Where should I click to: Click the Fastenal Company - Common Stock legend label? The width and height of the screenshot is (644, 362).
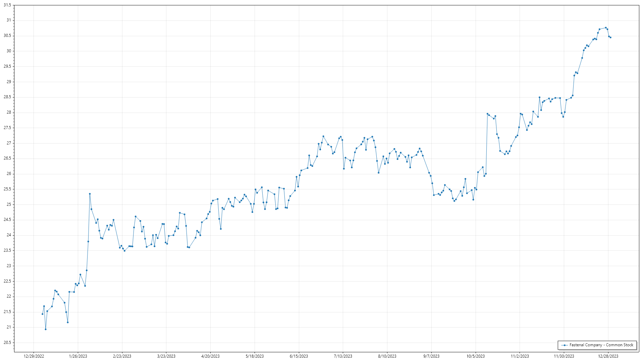(x=601, y=345)
